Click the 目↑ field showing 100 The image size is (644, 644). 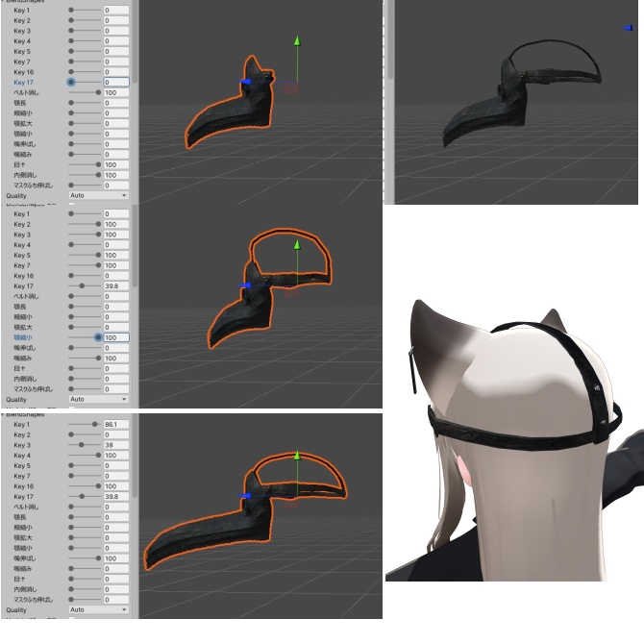pyautogui.click(x=116, y=164)
